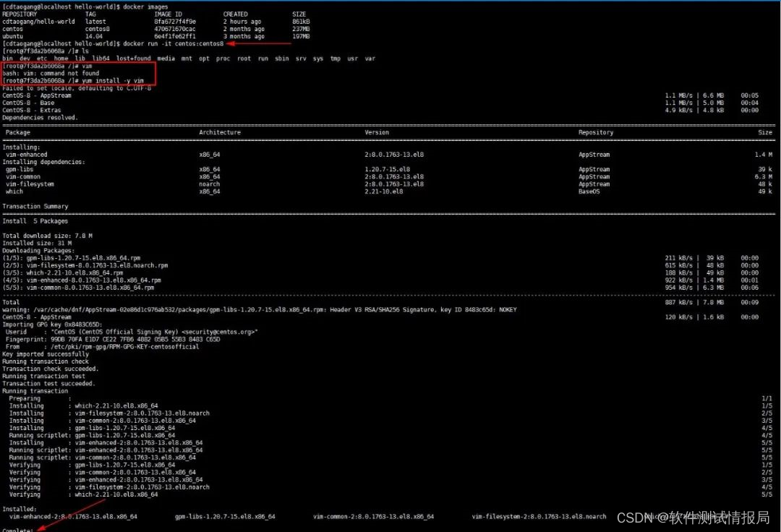Select the IMAGE ID column header
This screenshot has width=781, height=532.
[168, 14]
